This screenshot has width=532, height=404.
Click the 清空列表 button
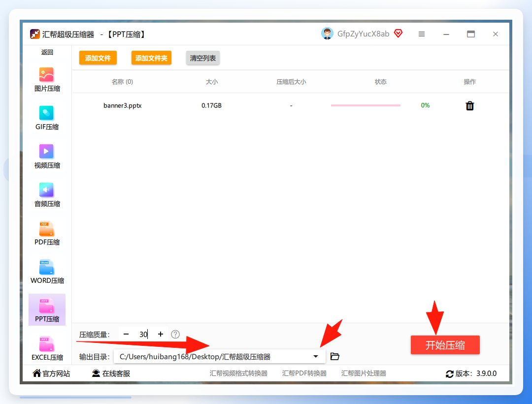point(203,58)
